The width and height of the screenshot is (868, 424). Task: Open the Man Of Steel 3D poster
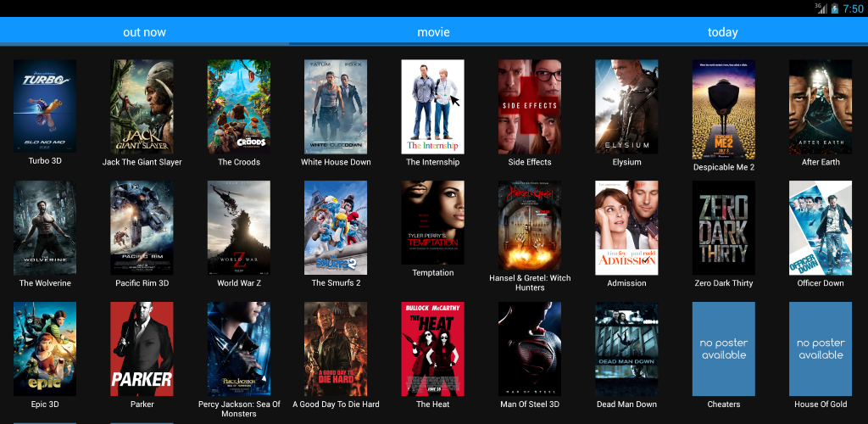pyautogui.click(x=530, y=349)
